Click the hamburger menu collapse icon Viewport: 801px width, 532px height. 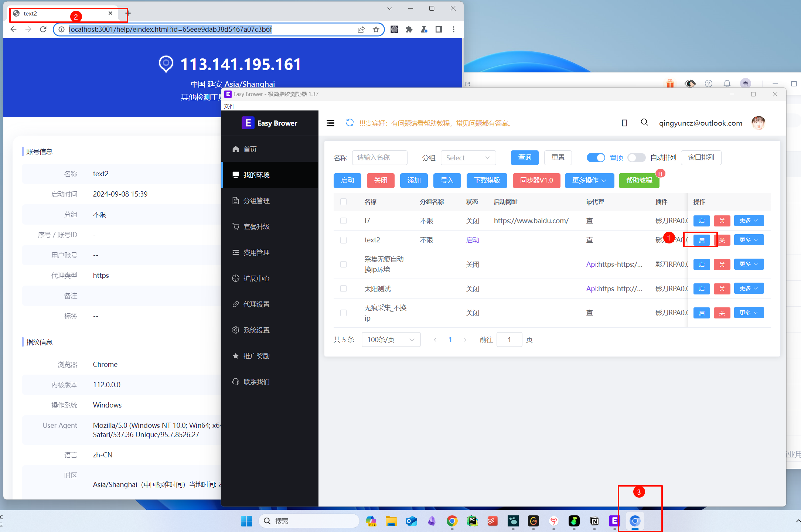click(x=330, y=123)
